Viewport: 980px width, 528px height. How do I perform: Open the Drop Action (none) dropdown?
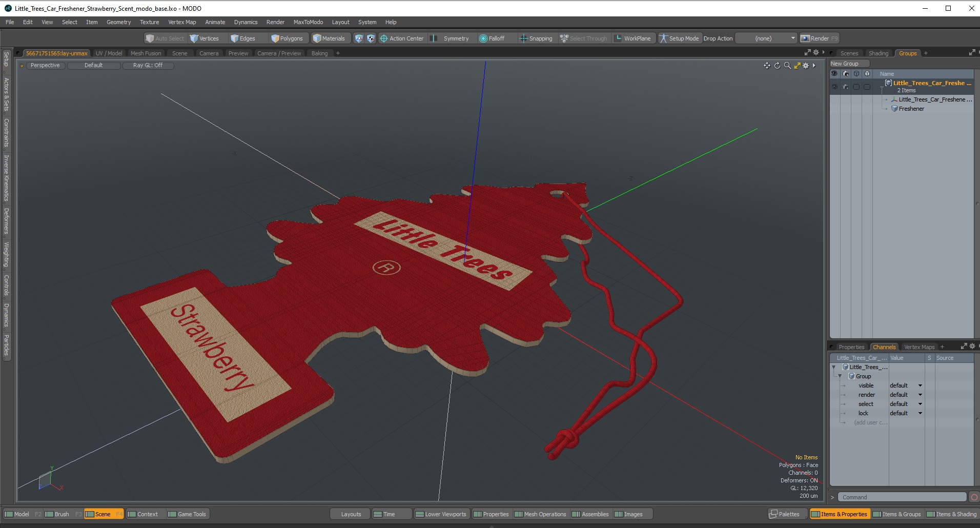766,38
